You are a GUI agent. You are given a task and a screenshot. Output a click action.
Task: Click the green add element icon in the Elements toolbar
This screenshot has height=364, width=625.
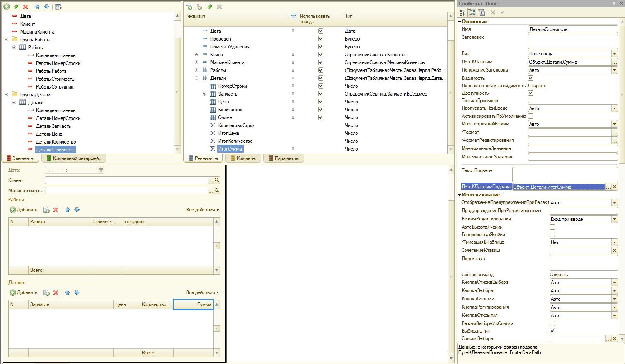(7, 7)
